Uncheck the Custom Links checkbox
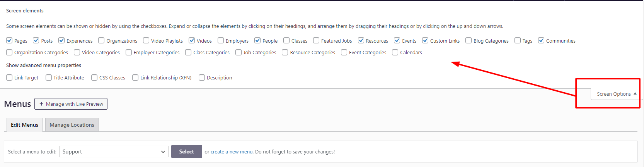Screen dimensions: 644x167 tap(425, 40)
